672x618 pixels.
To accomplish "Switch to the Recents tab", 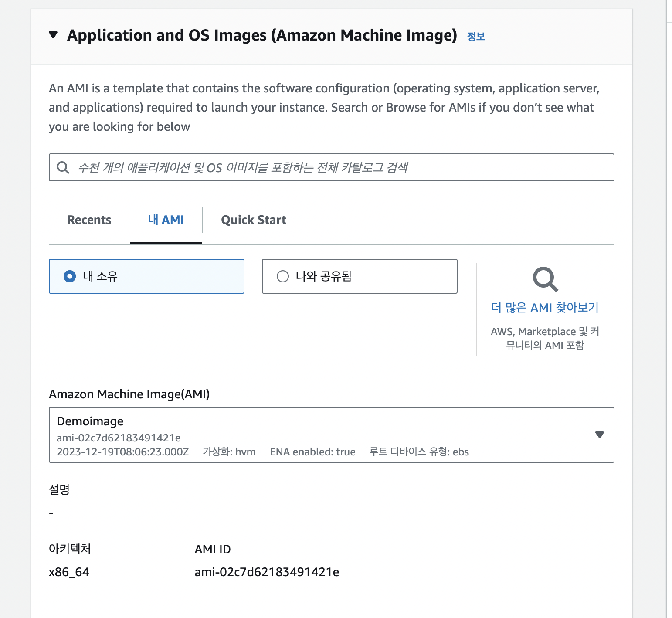I will [89, 220].
